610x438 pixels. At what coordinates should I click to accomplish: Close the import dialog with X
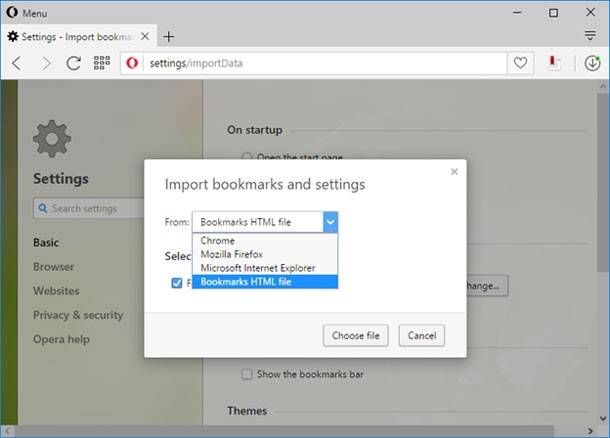click(454, 172)
